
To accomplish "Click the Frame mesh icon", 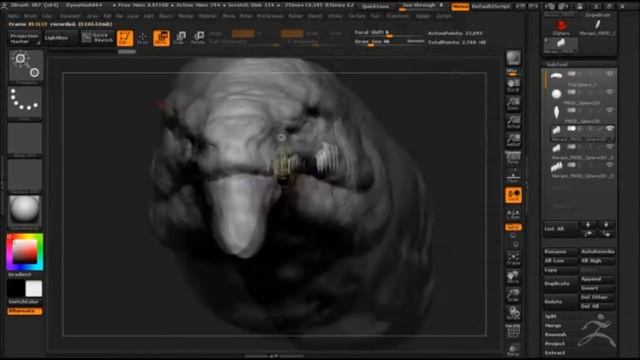I will tap(513, 258).
